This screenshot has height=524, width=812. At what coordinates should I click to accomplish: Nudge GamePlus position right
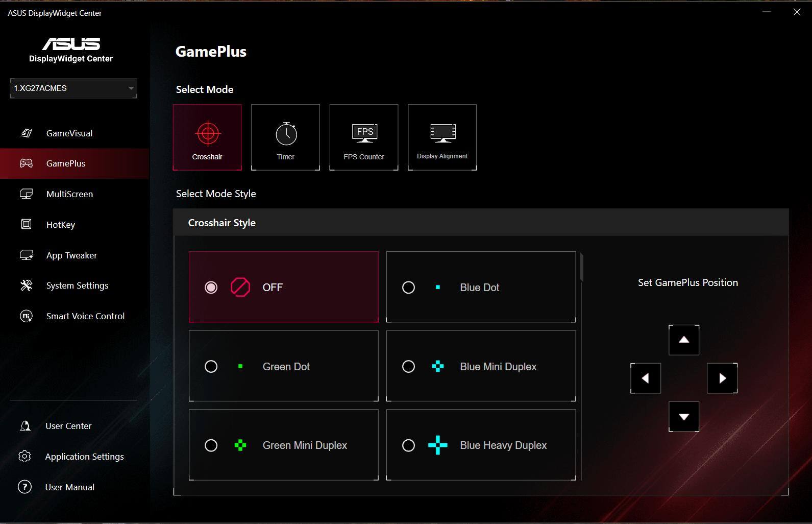tap(722, 378)
